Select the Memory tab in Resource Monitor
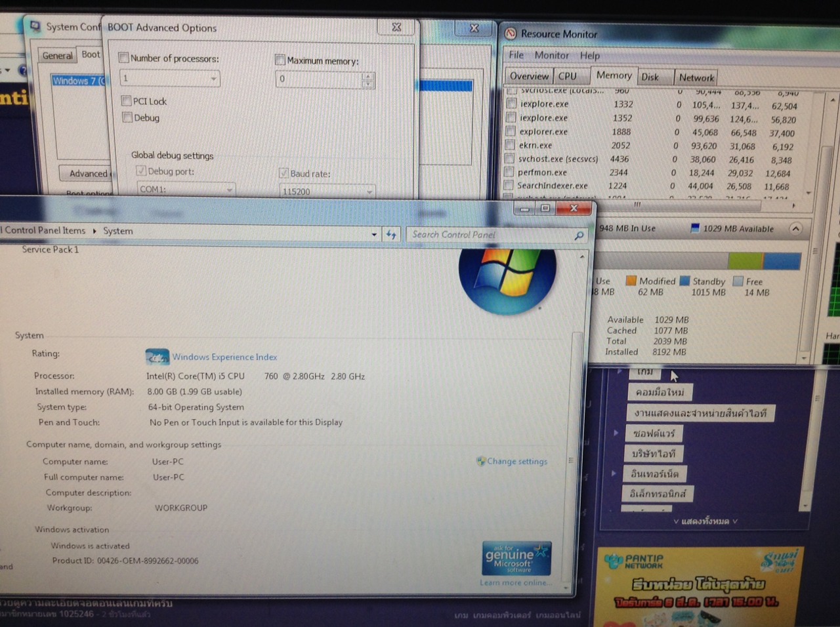The image size is (840, 627). (x=614, y=75)
